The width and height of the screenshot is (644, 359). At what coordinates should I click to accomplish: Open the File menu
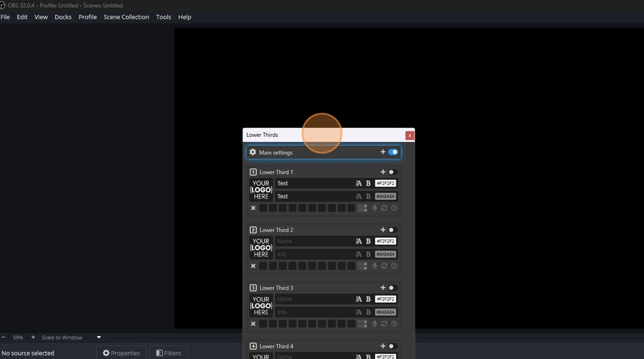pyautogui.click(x=5, y=17)
